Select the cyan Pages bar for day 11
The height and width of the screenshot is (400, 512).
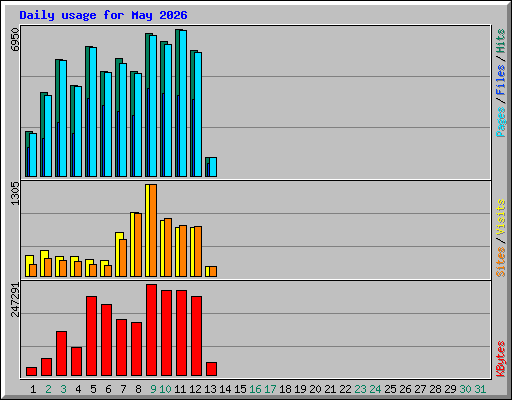click(183, 103)
